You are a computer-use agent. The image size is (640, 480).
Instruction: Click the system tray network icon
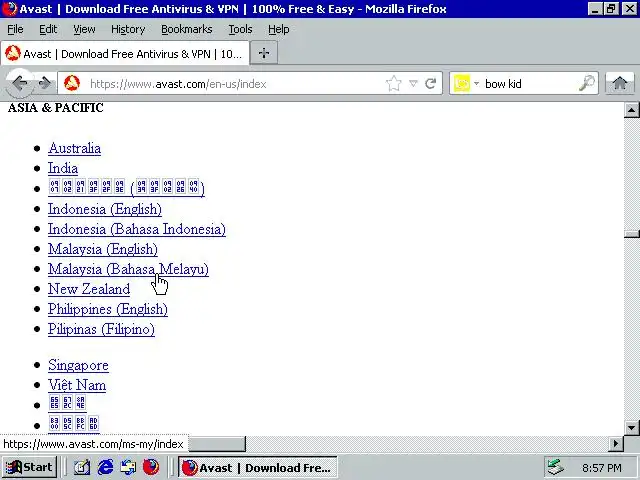pyautogui.click(x=556, y=467)
